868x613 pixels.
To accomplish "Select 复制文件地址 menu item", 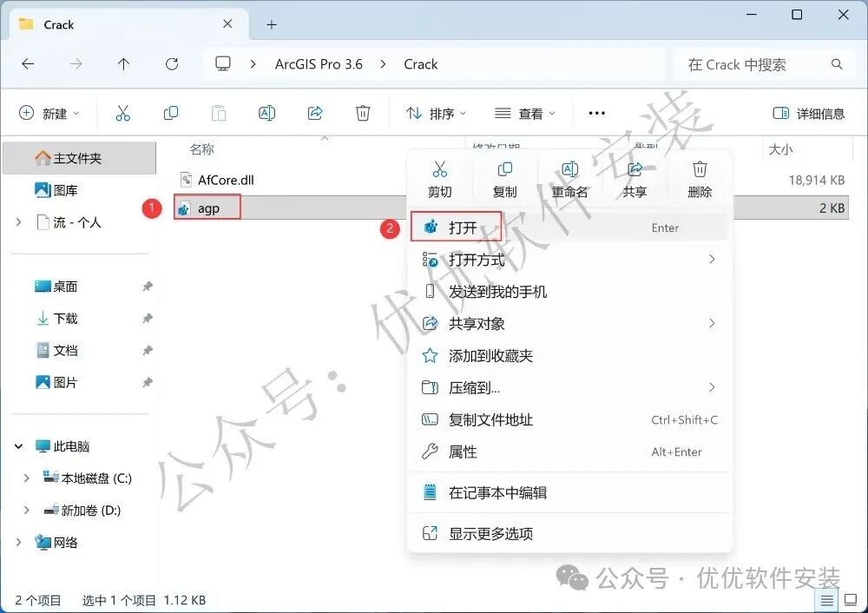I will (569, 419).
